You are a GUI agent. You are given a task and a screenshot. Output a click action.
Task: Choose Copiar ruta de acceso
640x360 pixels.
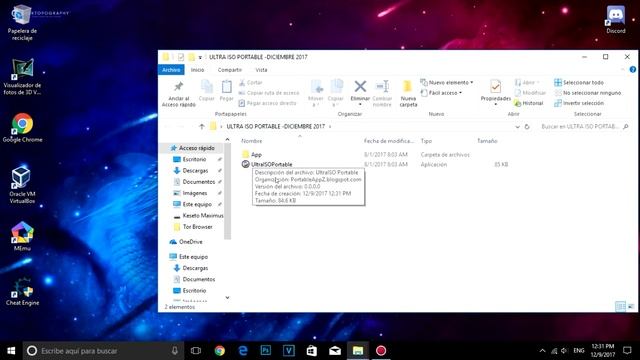coord(269,93)
